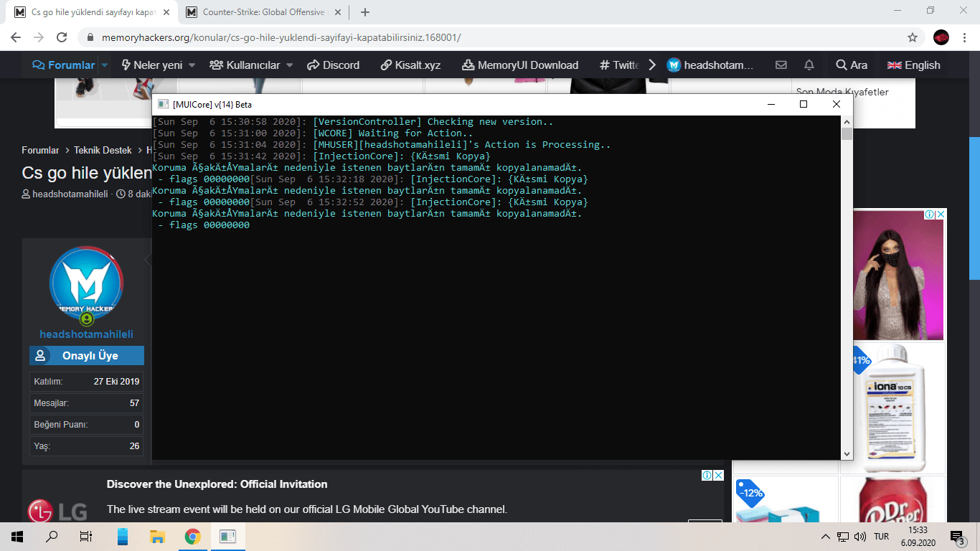Reload the memoryhackers page
This screenshot has width=980, height=551.
point(62,37)
